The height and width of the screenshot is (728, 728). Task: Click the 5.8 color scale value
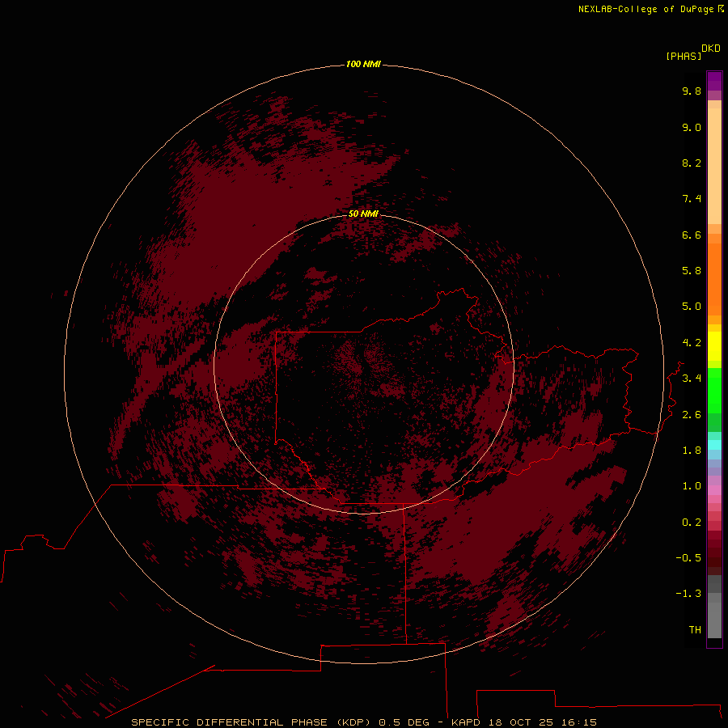[692, 271]
